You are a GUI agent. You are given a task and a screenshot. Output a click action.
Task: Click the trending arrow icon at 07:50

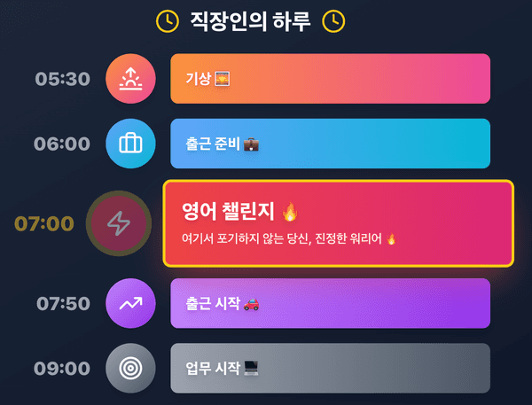[x=130, y=303]
